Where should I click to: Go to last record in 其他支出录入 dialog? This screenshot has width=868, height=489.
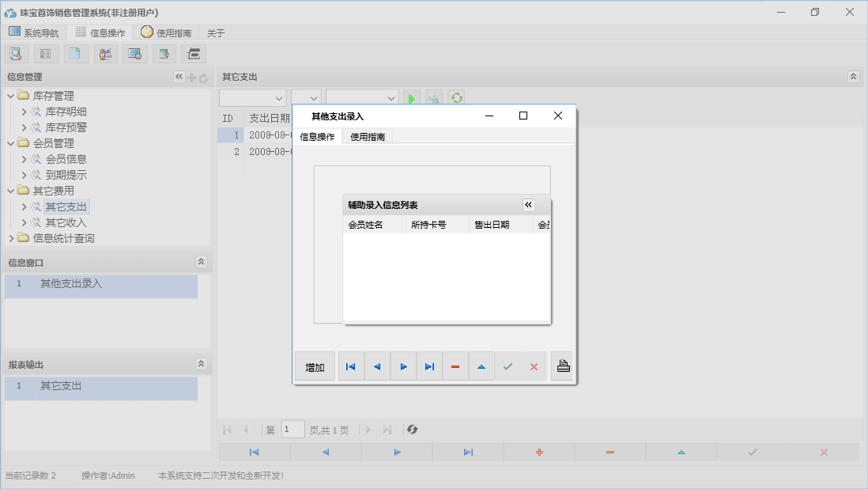click(x=429, y=367)
